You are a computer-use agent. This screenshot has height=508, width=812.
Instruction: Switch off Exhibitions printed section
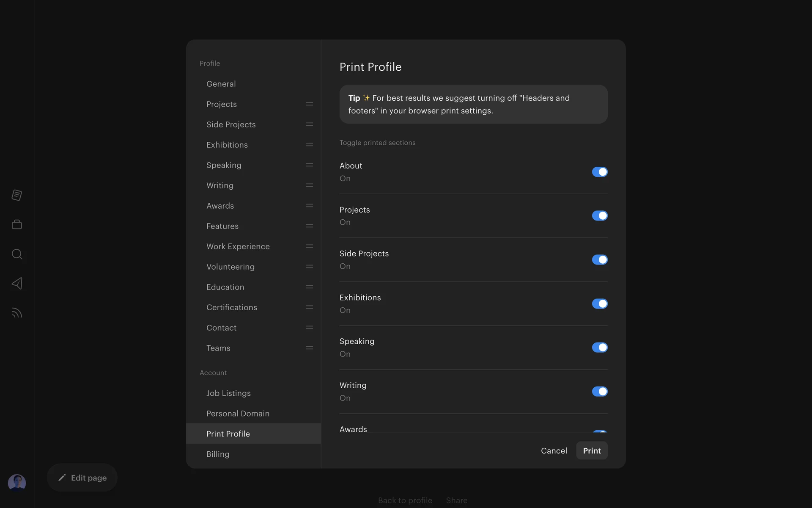coord(599,304)
